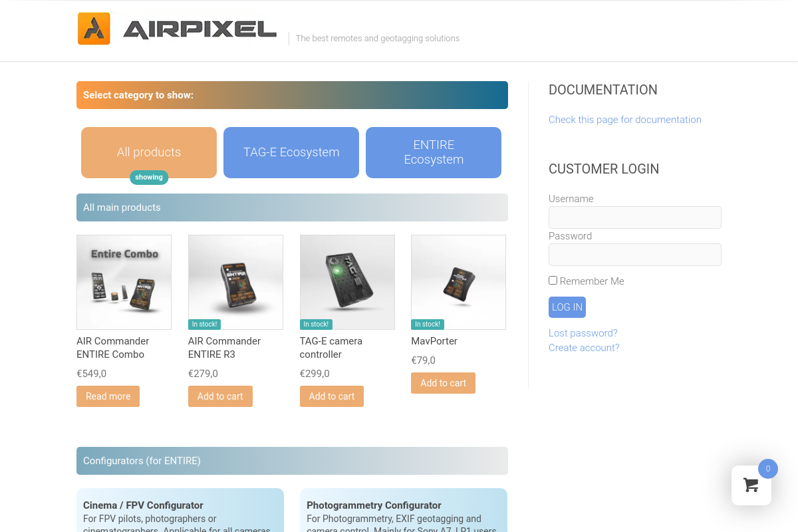Viewport: 798px width, 532px height.
Task: Select the TAG-E Ecosystem category
Action: [x=291, y=152]
